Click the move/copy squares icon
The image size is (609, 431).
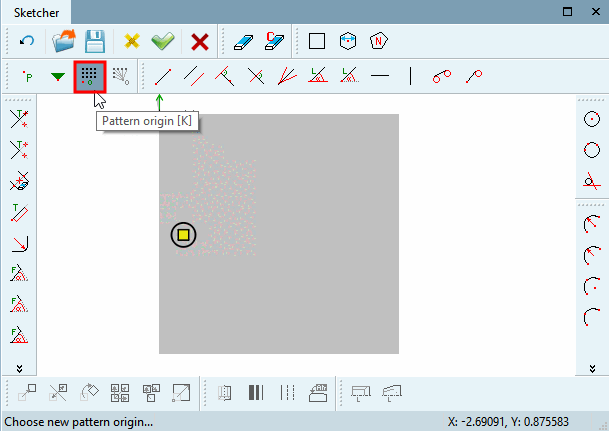pos(27,393)
